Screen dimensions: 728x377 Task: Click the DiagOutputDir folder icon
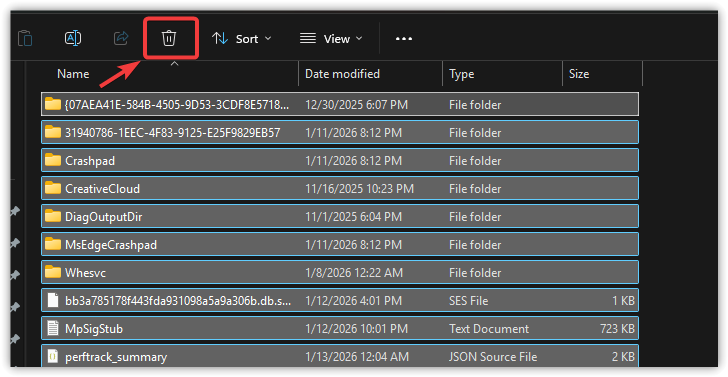point(53,216)
